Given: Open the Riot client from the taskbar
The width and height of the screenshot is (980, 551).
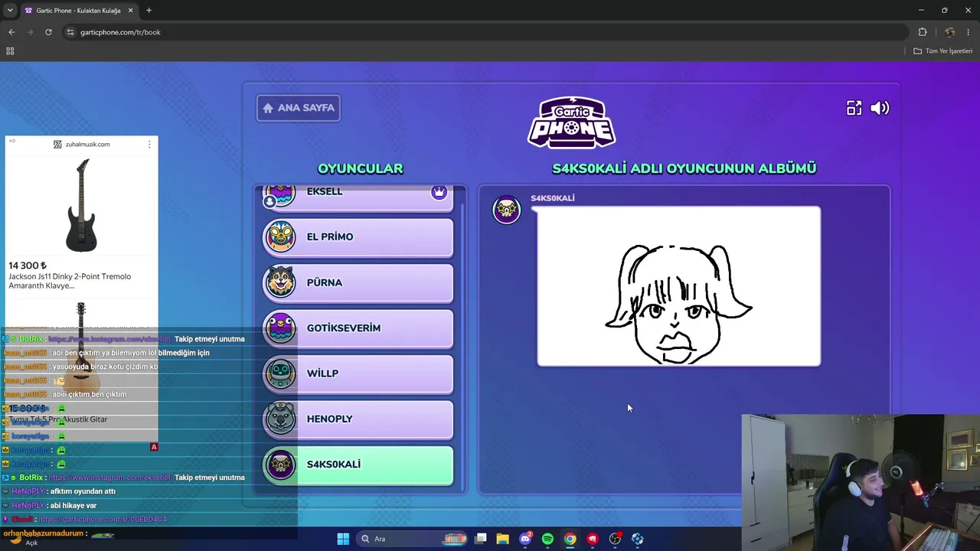Looking at the screenshot, I should pyautogui.click(x=593, y=539).
